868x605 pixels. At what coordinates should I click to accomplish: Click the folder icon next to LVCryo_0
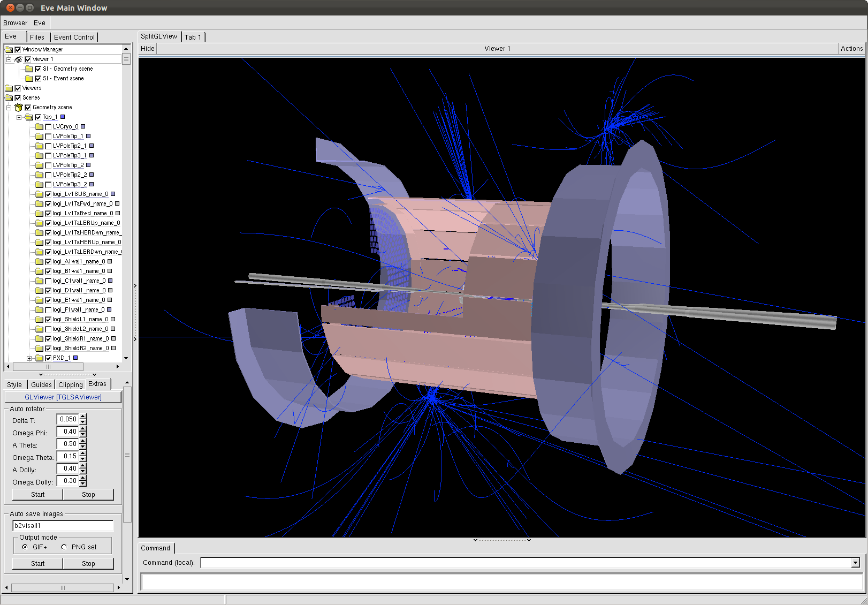click(x=39, y=127)
